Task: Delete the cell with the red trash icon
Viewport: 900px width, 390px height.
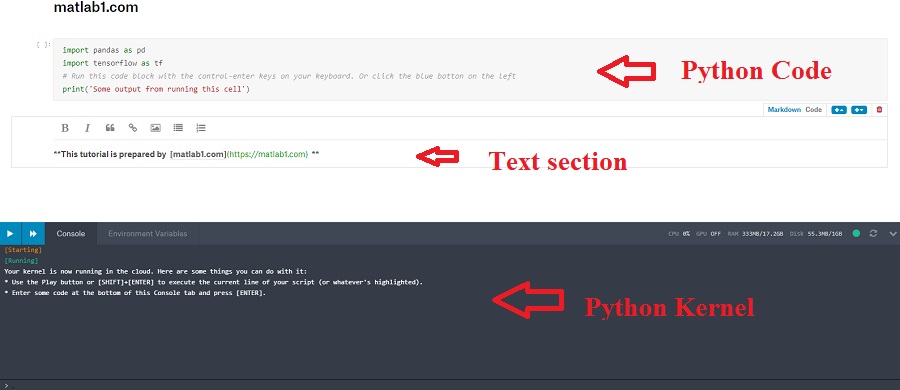Action: pyautogui.click(x=879, y=109)
